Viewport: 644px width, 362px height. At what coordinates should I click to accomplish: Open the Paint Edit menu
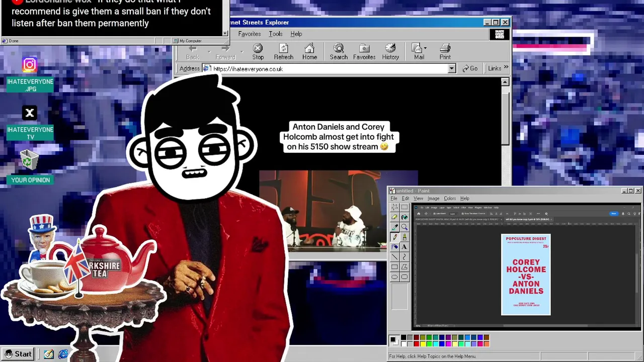tap(405, 199)
